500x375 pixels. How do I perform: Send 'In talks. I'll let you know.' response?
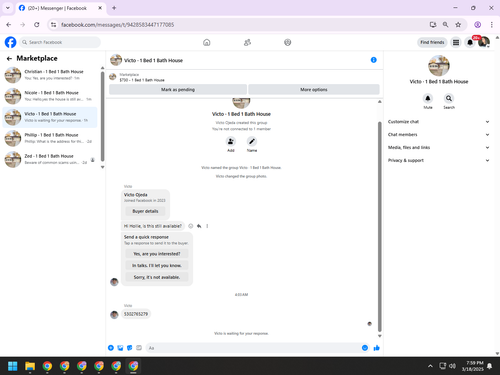(x=157, y=266)
